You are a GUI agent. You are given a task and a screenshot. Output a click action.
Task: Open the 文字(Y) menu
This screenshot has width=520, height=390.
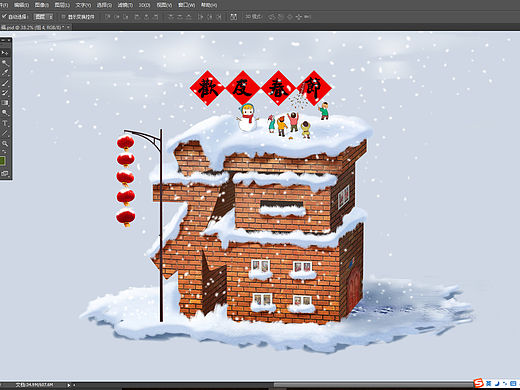(83, 5)
